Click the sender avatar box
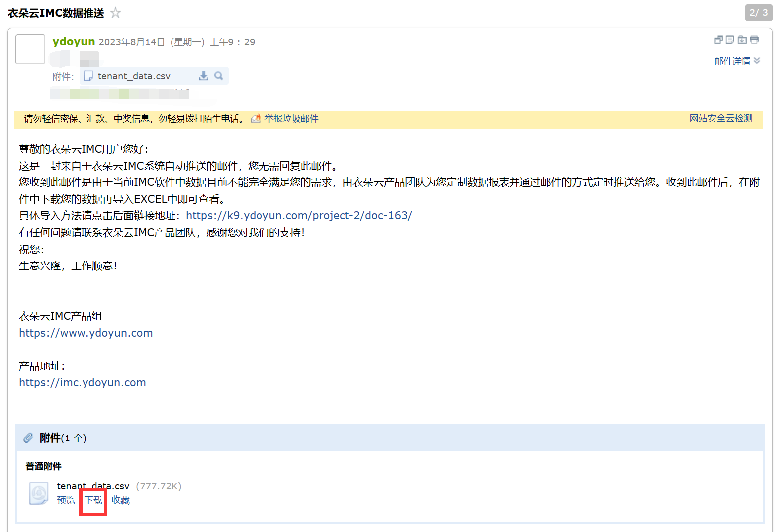 pyautogui.click(x=30, y=49)
